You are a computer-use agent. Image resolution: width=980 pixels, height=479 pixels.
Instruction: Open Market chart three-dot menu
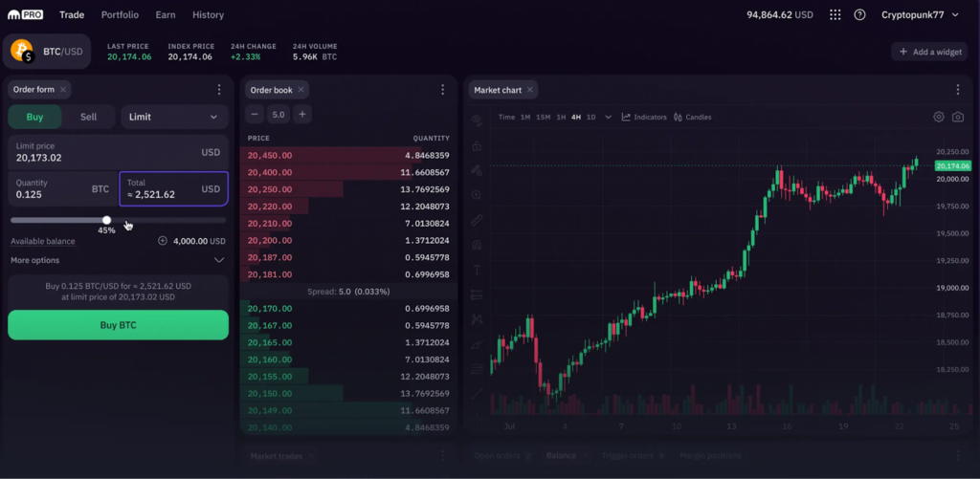tap(957, 90)
